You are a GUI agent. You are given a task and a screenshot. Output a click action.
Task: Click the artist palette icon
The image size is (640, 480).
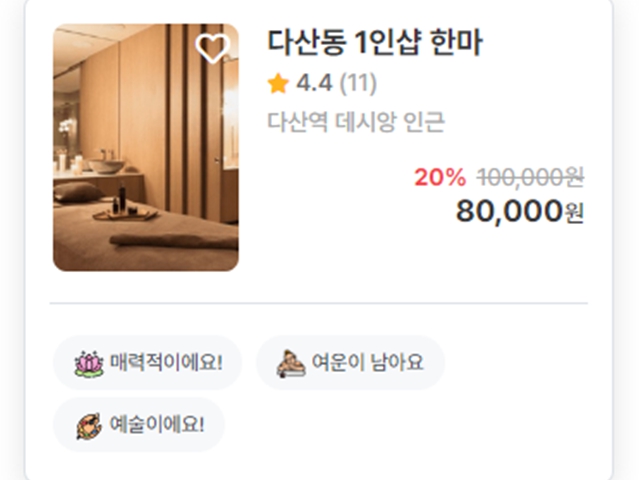[x=89, y=426]
